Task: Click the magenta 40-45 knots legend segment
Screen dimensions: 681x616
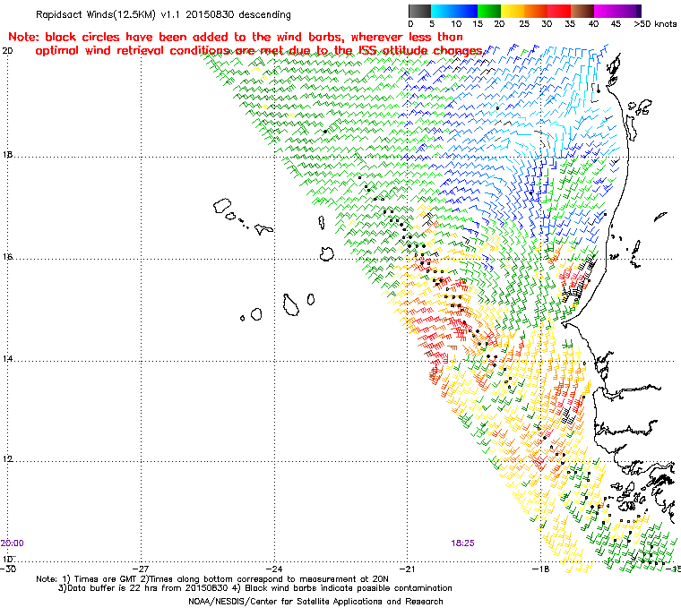Action: pos(606,11)
